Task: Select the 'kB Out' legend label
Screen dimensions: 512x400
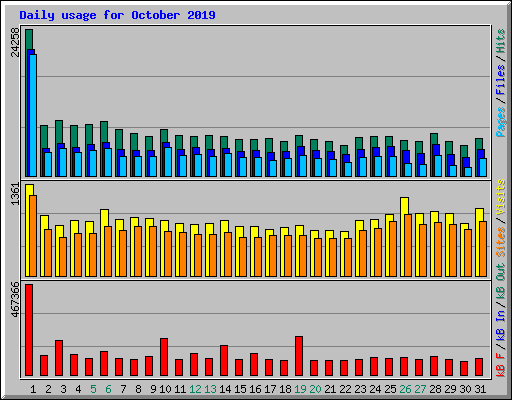Action: click(501, 281)
